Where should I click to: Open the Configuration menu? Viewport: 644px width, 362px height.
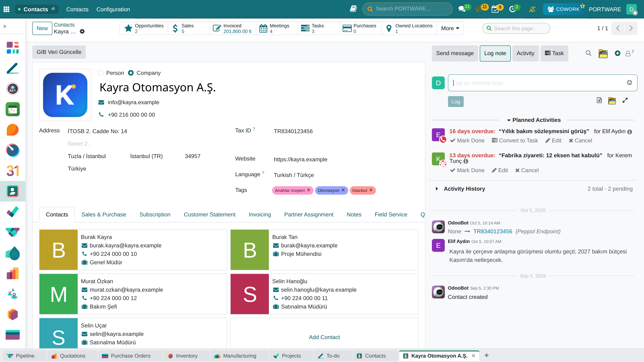pyautogui.click(x=113, y=9)
